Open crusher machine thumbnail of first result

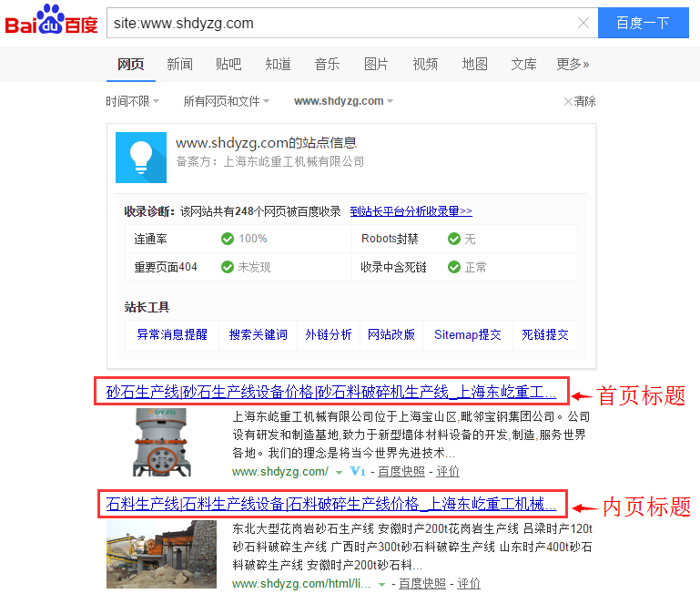click(x=164, y=442)
